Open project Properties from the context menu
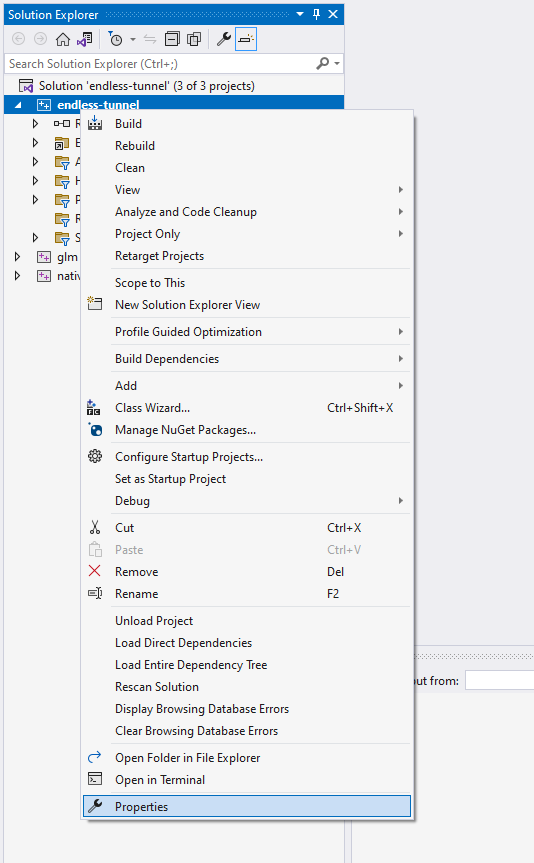534x863 pixels. click(x=247, y=806)
